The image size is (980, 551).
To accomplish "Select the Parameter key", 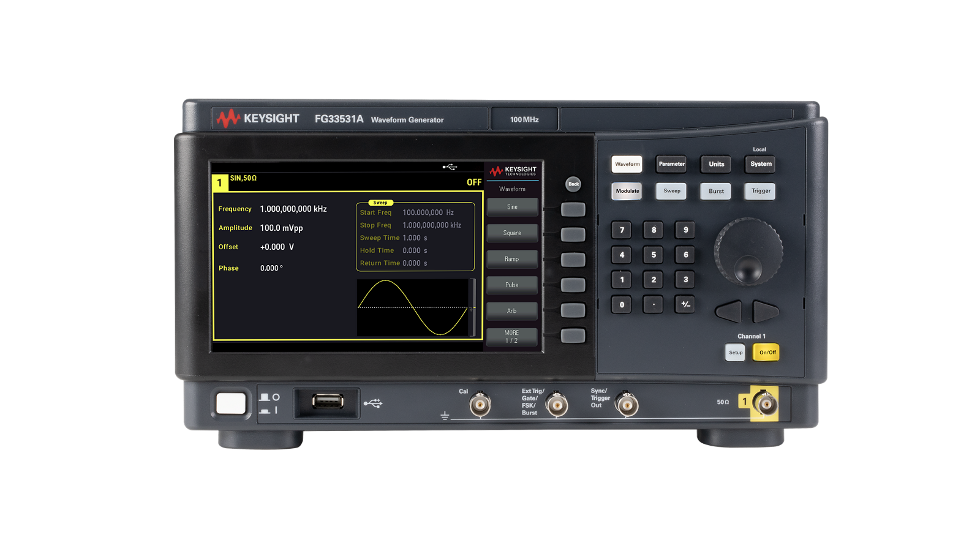I will point(672,164).
